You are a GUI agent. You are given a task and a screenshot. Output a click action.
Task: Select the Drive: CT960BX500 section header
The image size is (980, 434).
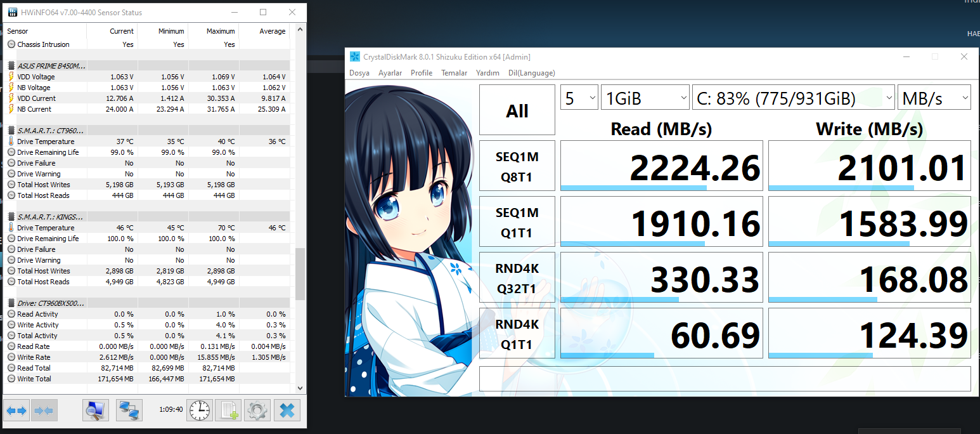pyautogui.click(x=146, y=303)
